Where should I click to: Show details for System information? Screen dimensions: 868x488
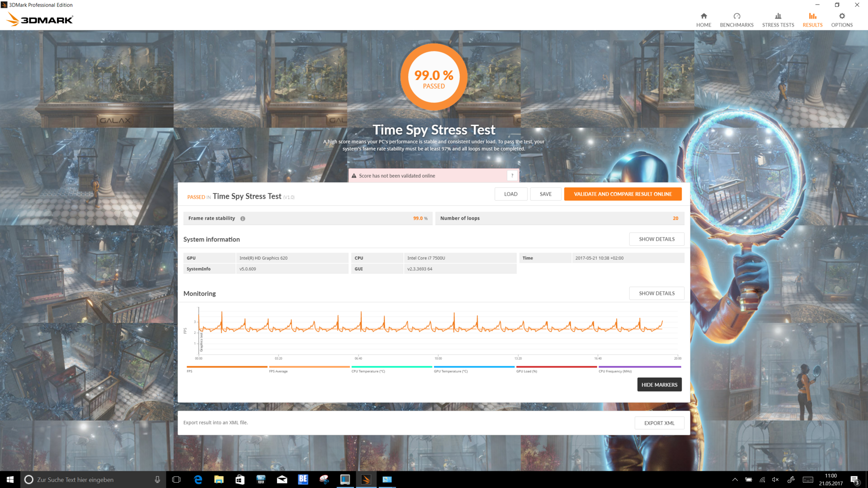click(x=656, y=239)
